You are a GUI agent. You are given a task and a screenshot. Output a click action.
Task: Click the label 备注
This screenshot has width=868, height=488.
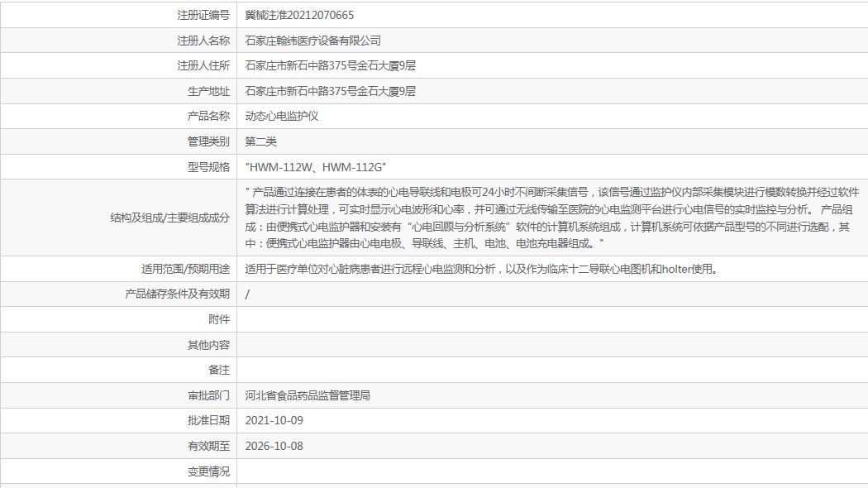tap(219, 370)
